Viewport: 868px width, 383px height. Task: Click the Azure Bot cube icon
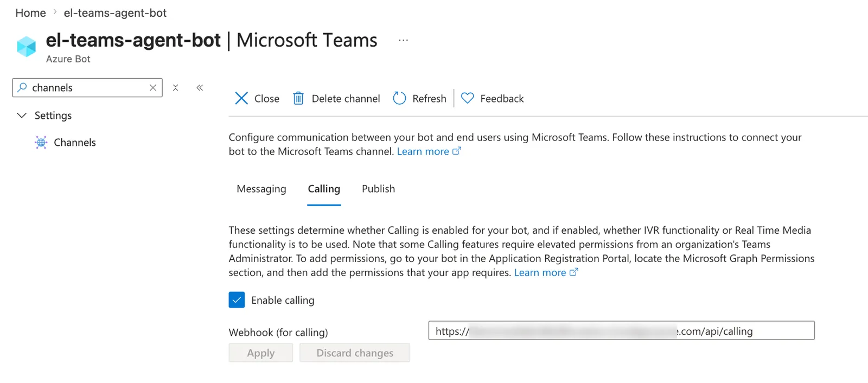click(26, 47)
